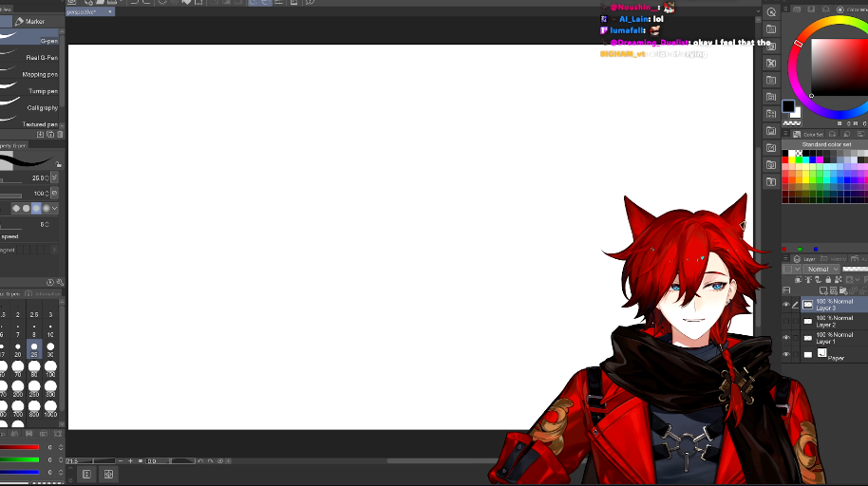Click the canvas zoom in plus button
Image resolution: width=868 pixels, height=486 pixels.
coord(131,460)
